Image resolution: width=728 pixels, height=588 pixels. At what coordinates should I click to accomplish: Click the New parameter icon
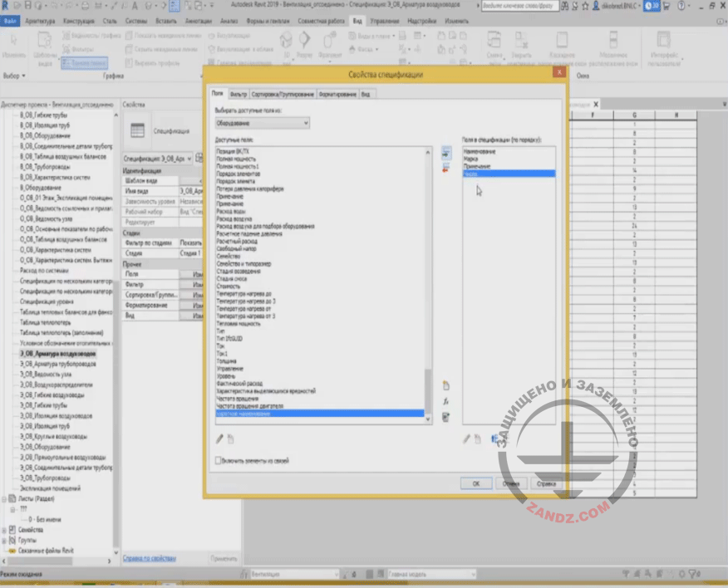(446, 385)
